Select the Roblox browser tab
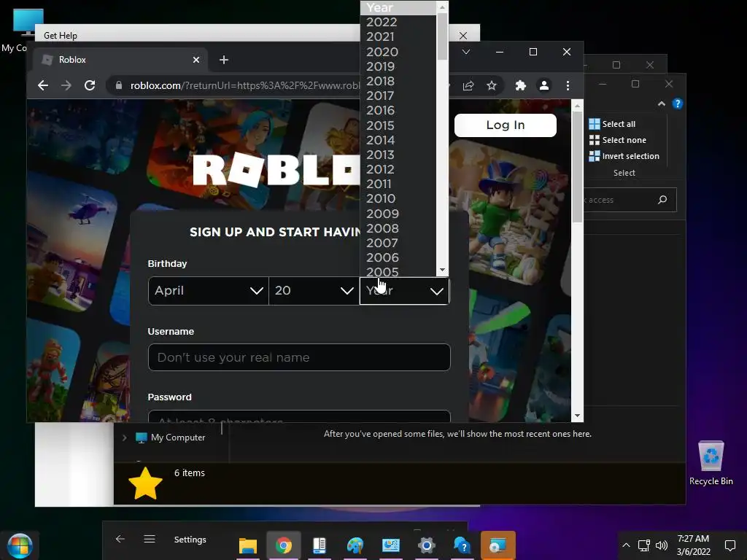Screen dimensions: 747x560 tap(121, 60)
